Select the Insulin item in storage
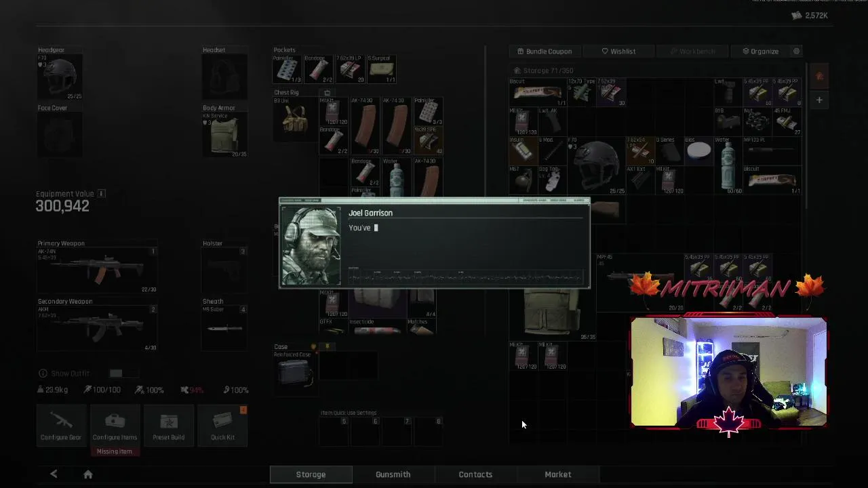The image size is (868, 488). coord(523,151)
